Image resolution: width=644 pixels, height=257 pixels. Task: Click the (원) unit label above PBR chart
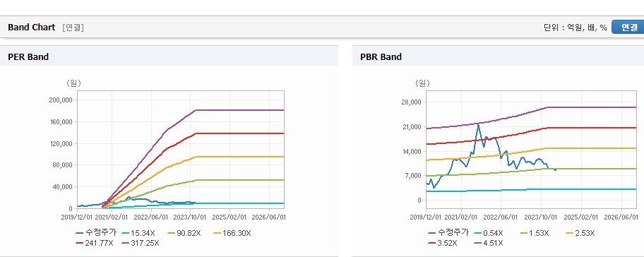(x=422, y=83)
